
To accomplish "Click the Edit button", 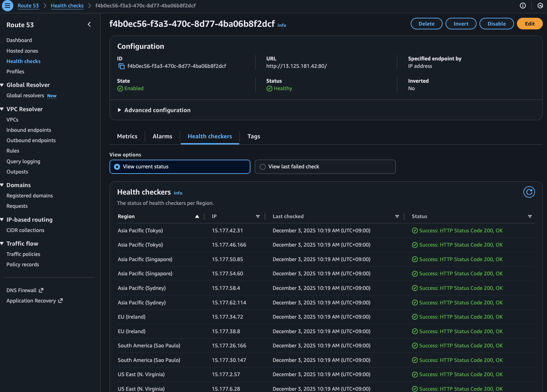I will (530, 24).
